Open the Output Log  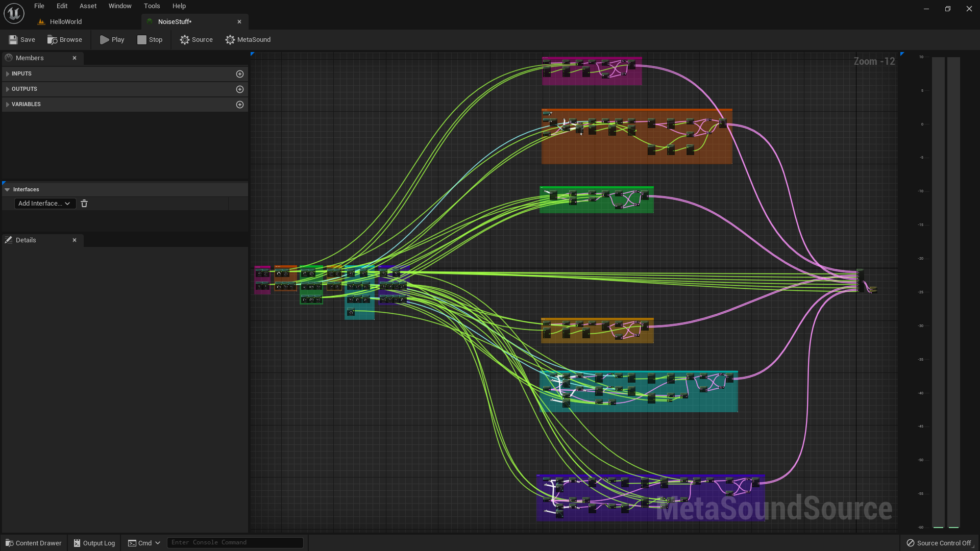94,543
